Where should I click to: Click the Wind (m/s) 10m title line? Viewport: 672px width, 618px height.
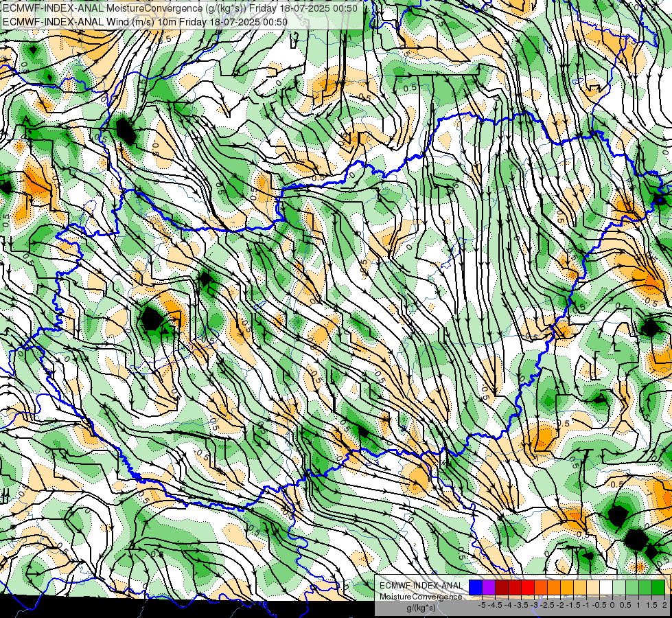click(x=145, y=21)
